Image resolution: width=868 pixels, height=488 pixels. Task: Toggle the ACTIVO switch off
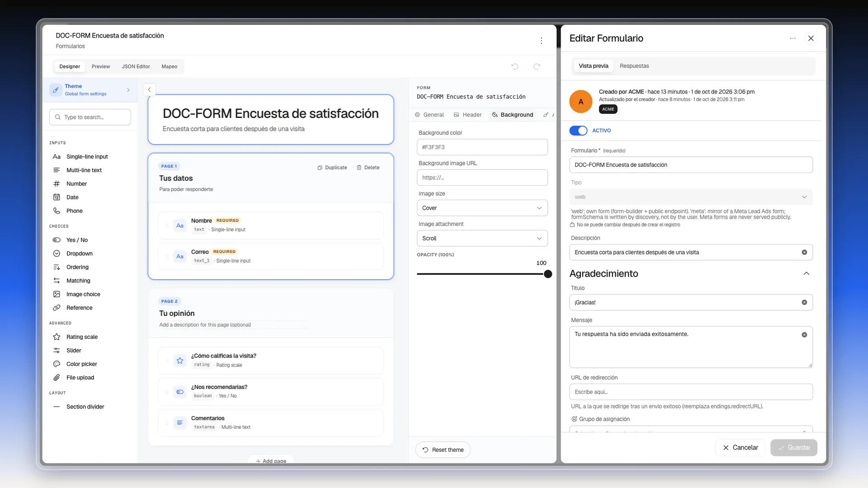pyautogui.click(x=578, y=131)
